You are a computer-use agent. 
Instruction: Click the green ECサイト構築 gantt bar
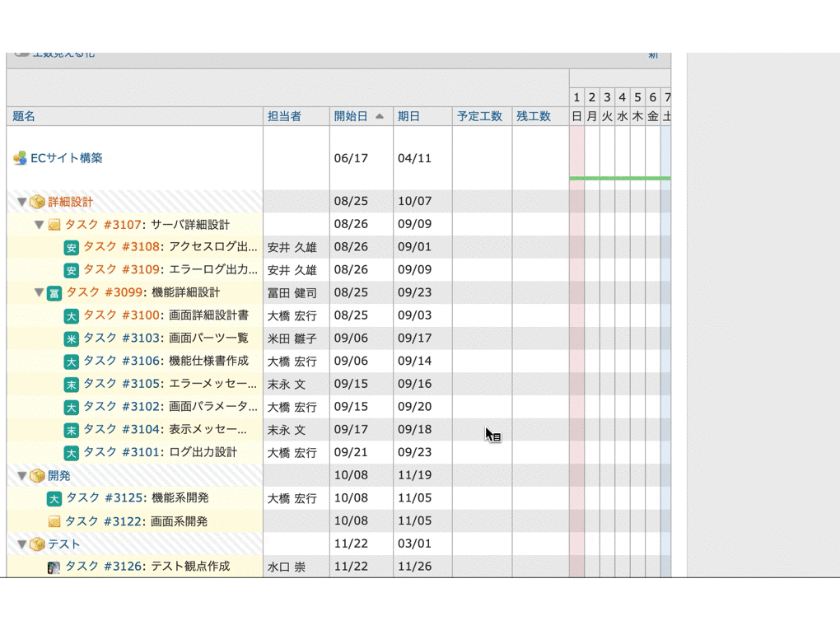pyautogui.click(x=620, y=178)
